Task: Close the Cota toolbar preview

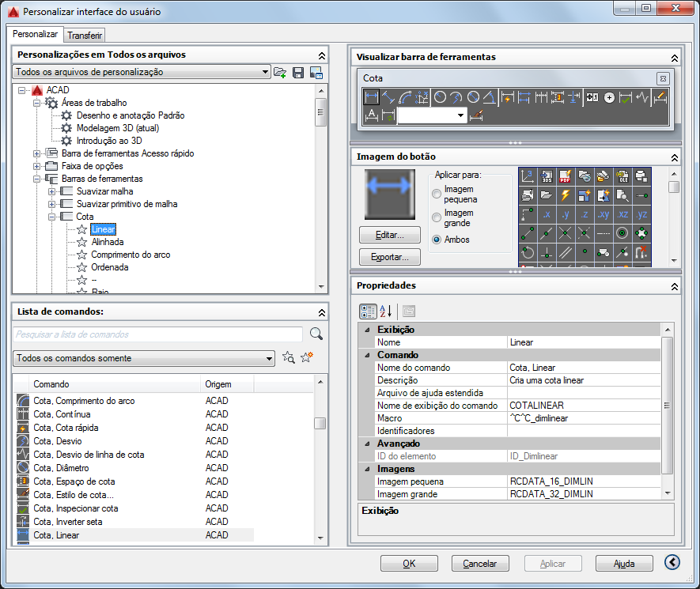Action: coord(663,79)
